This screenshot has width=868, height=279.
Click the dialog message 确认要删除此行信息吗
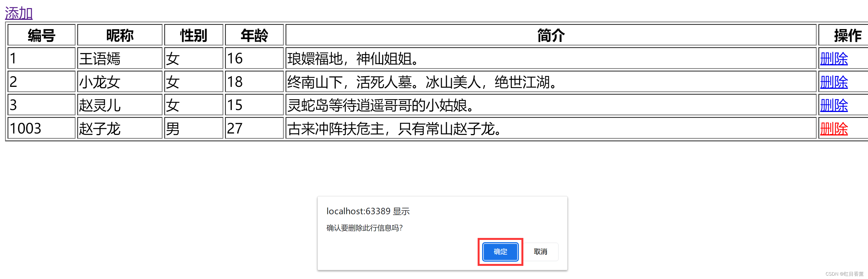coord(364,228)
